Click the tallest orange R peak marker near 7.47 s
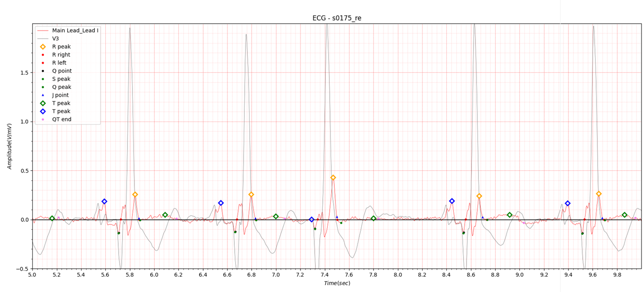 [x=333, y=178]
